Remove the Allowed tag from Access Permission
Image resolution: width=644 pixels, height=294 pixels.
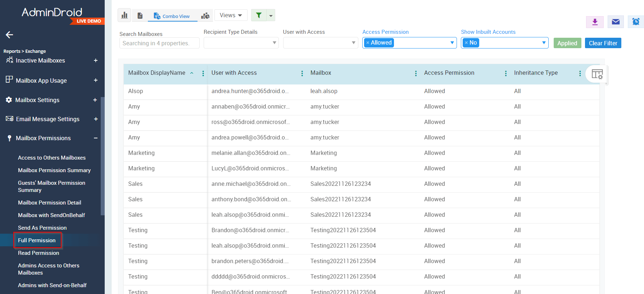368,43
